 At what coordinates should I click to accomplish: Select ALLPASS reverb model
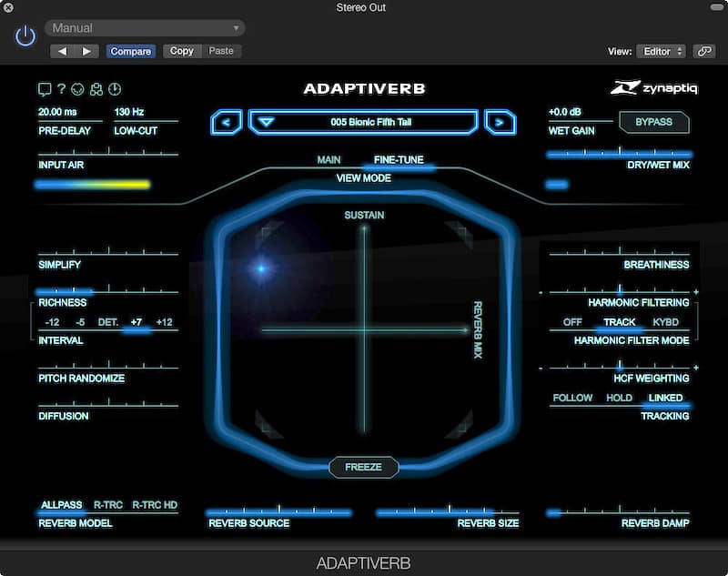[61, 504]
